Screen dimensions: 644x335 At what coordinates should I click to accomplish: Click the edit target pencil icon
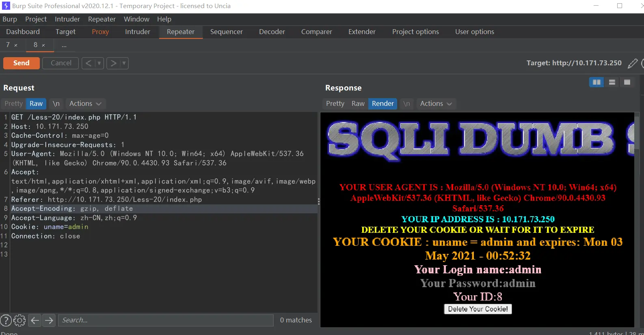click(x=632, y=63)
